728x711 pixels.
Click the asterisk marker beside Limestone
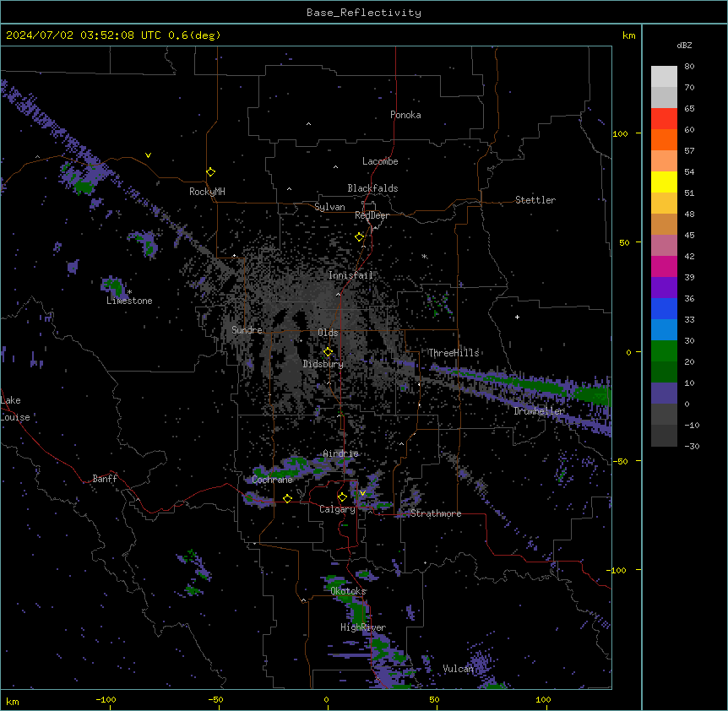click(130, 292)
